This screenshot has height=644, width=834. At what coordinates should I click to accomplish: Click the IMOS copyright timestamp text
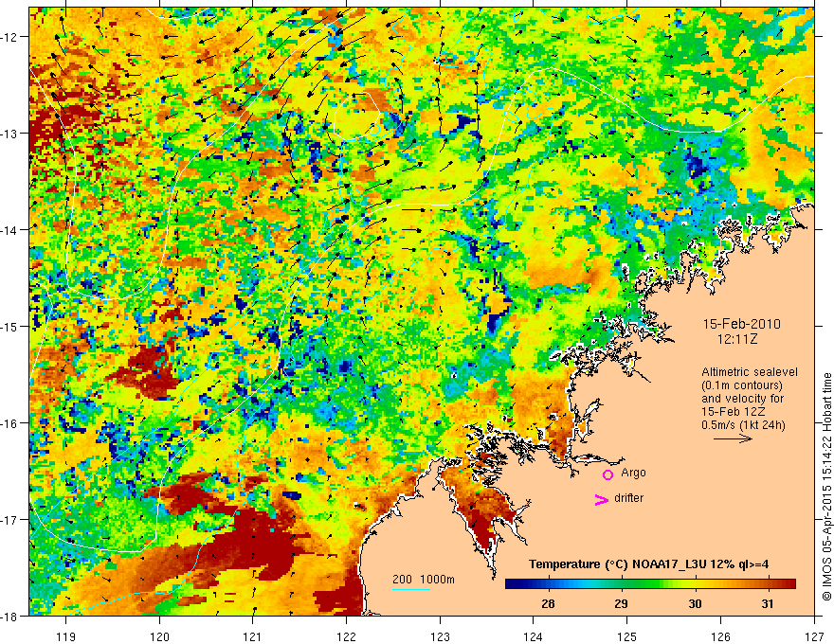pos(826,487)
